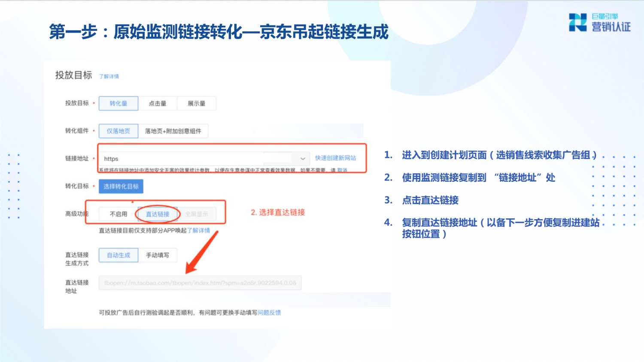Click the 选择转化目标 button
This screenshot has width=644, height=362.
tap(121, 186)
